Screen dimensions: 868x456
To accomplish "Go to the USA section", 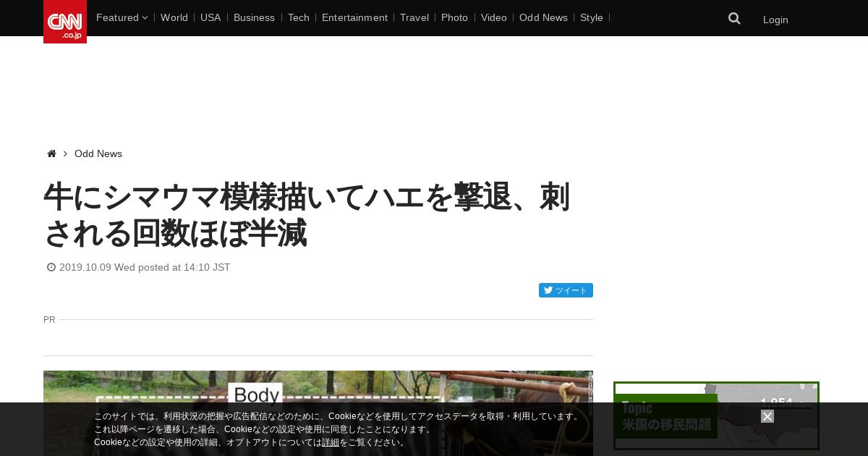I will click(210, 17).
